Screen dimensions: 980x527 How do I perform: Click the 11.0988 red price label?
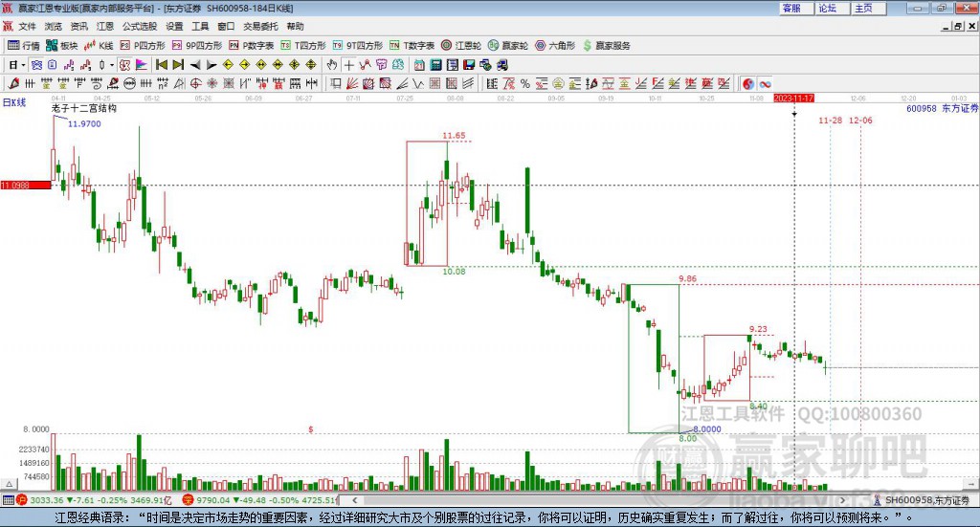click(26, 185)
